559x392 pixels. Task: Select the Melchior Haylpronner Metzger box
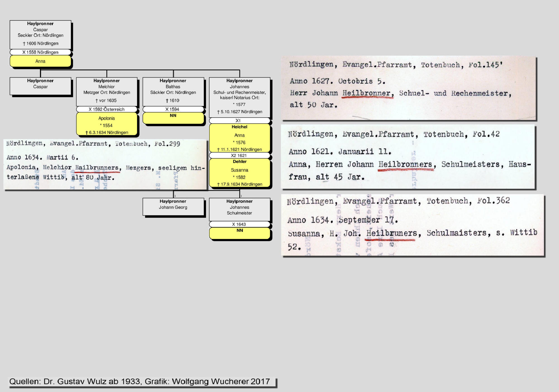tap(106, 91)
